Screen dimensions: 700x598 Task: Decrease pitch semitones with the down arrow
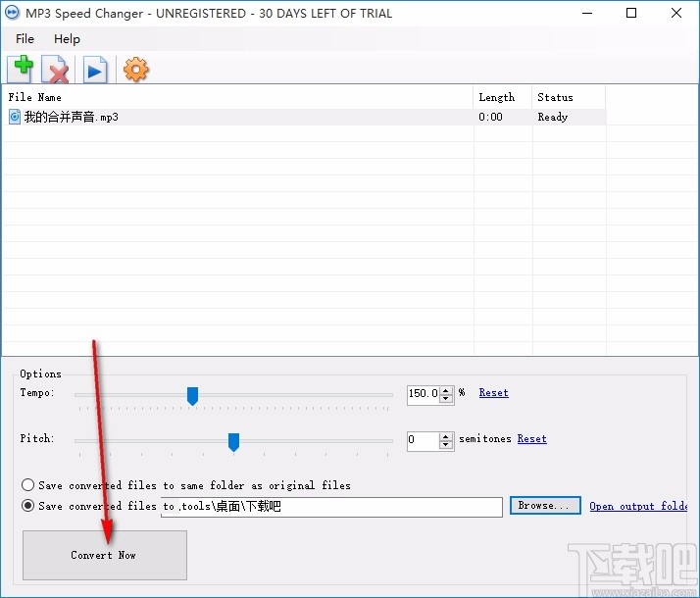click(x=445, y=445)
